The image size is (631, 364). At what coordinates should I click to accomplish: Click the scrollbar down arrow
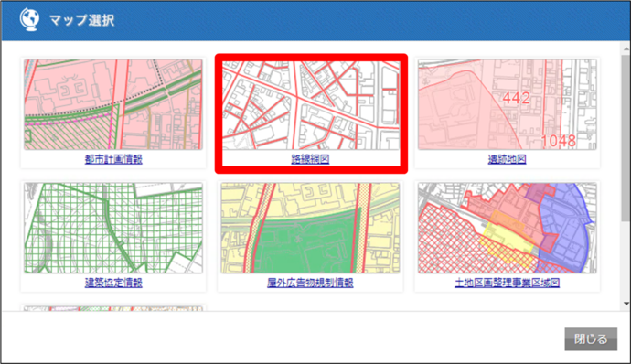click(x=626, y=304)
